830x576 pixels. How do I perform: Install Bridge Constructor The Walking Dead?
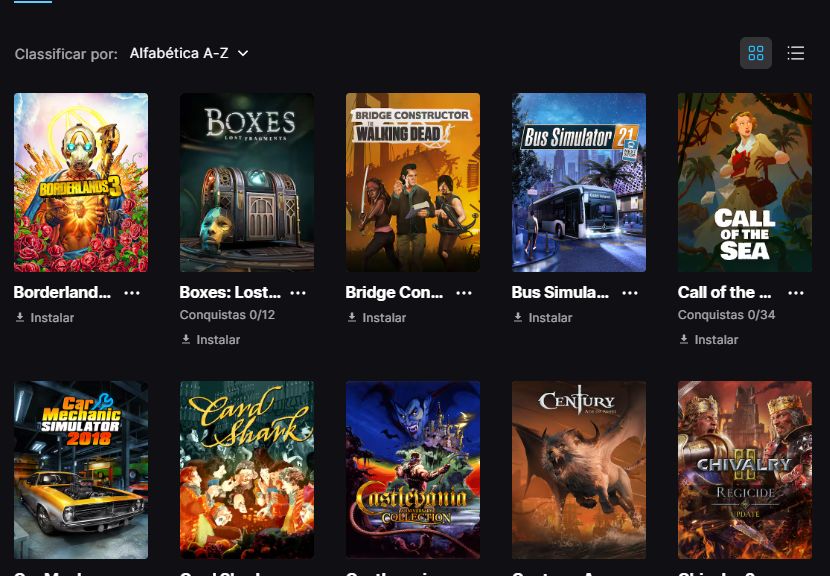(376, 318)
